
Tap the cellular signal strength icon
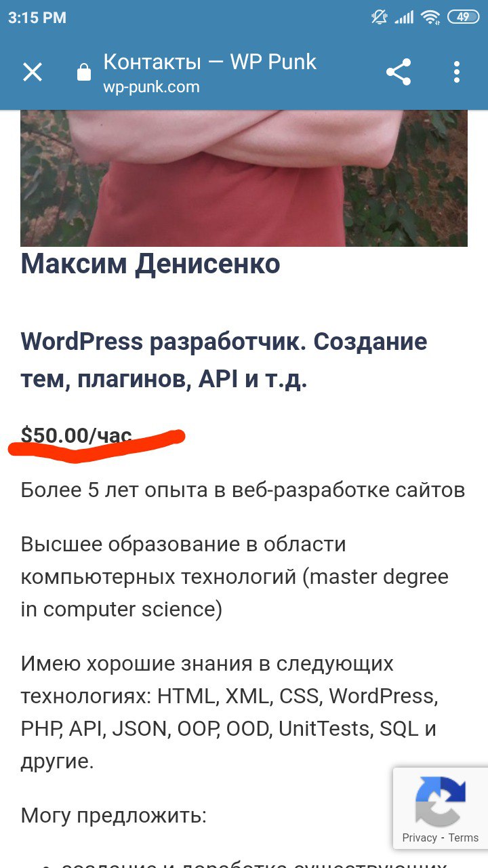[404, 18]
